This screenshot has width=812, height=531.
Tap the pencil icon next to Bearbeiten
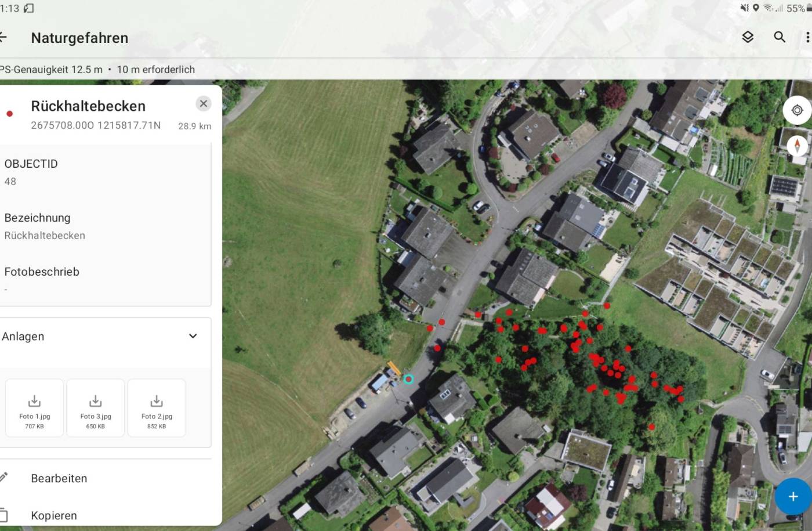coord(5,477)
